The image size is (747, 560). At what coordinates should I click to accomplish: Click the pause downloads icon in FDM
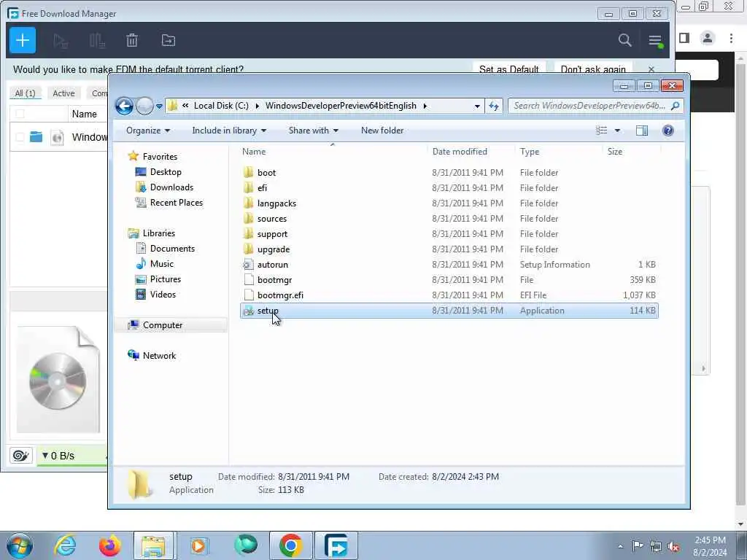point(97,41)
